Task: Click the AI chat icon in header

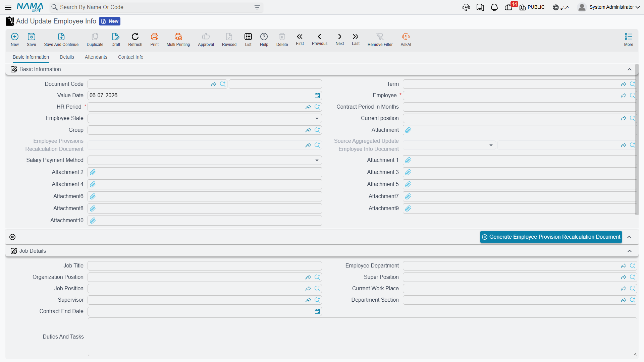Action: (x=466, y=7)
